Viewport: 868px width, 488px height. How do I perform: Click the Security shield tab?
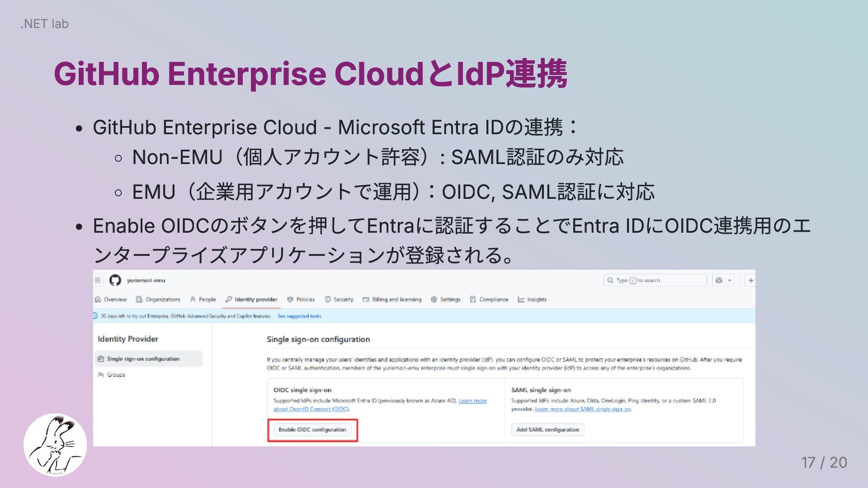point(339,299)
